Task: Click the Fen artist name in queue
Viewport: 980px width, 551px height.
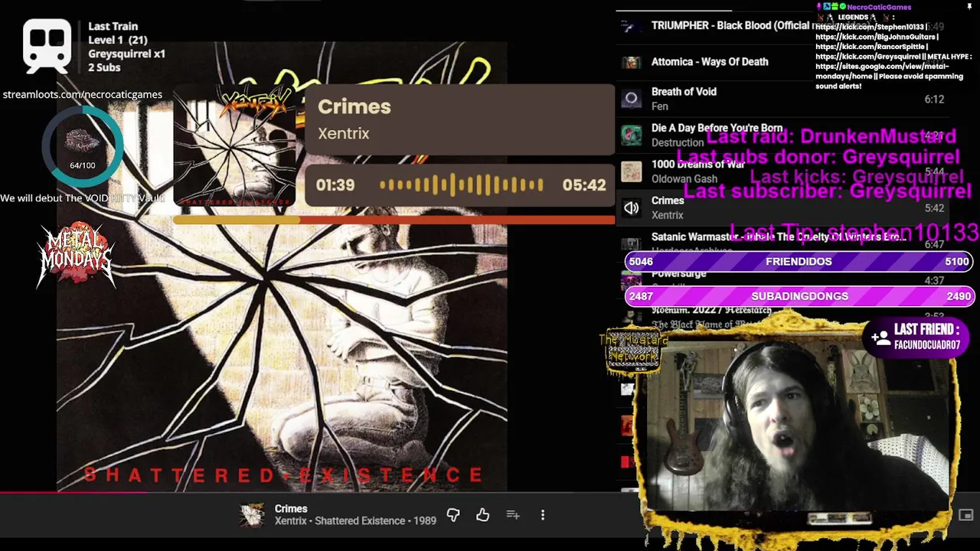Action: pos(659,106)
